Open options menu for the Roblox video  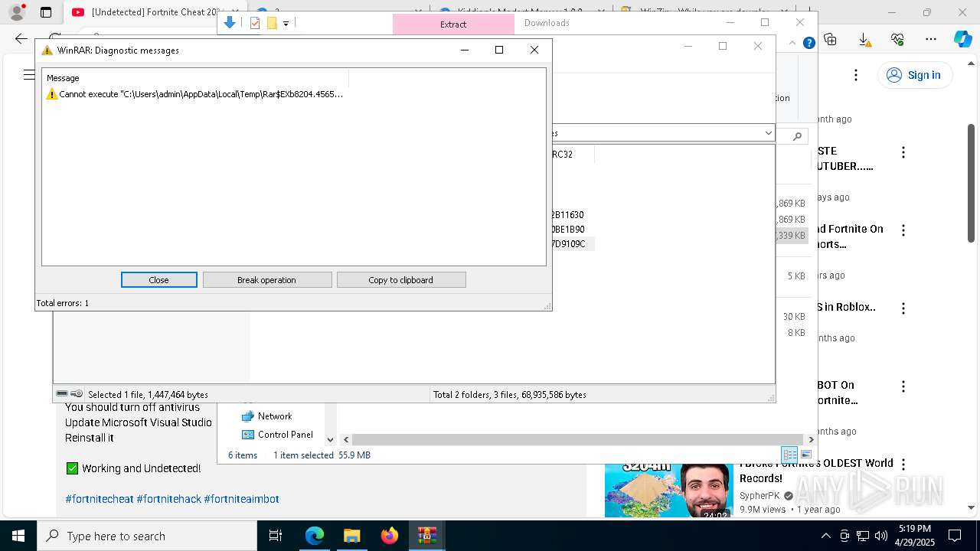click(903, 308)
